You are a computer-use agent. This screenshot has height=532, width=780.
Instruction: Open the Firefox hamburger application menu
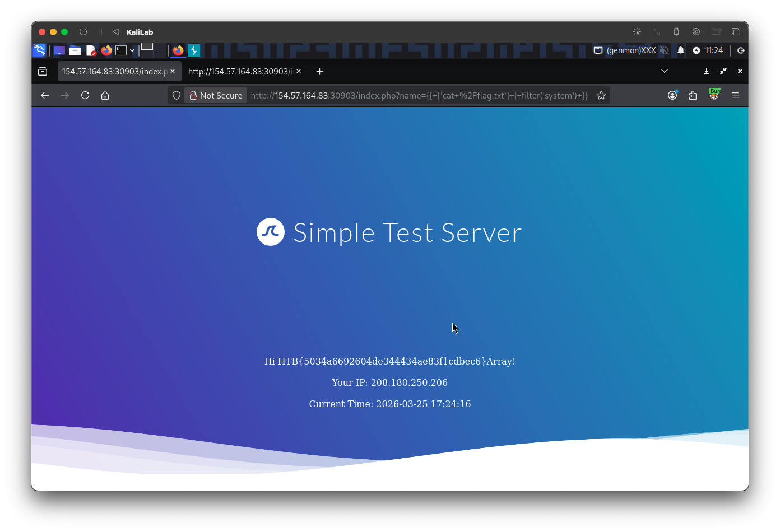tap(735, 95)
